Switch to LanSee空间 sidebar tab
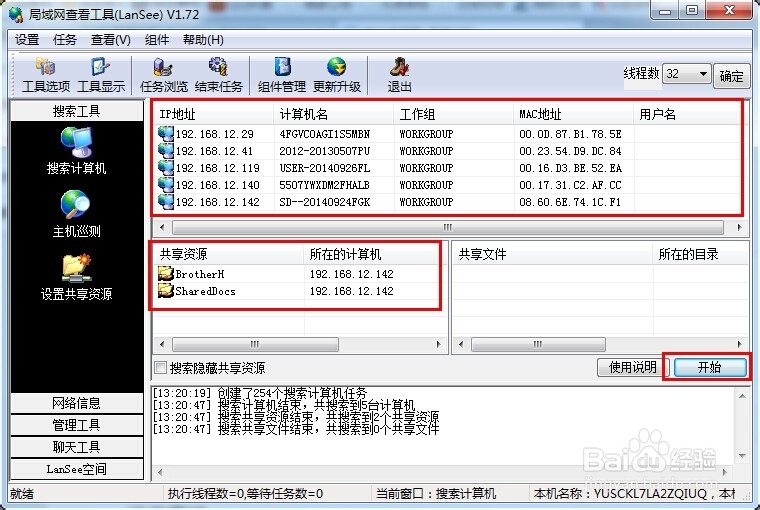Viewport: 760px width, 510px height. coord(77,469)
